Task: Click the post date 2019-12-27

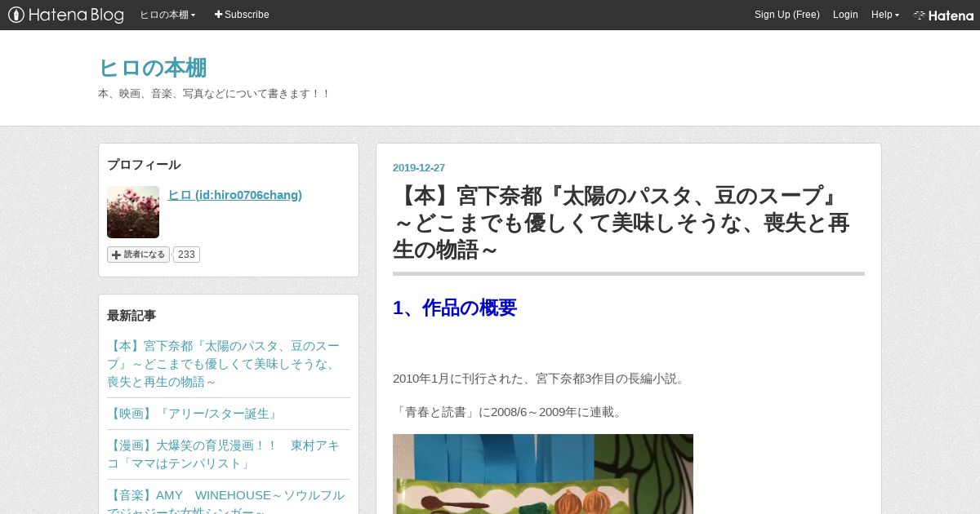Action: [419, 168]
